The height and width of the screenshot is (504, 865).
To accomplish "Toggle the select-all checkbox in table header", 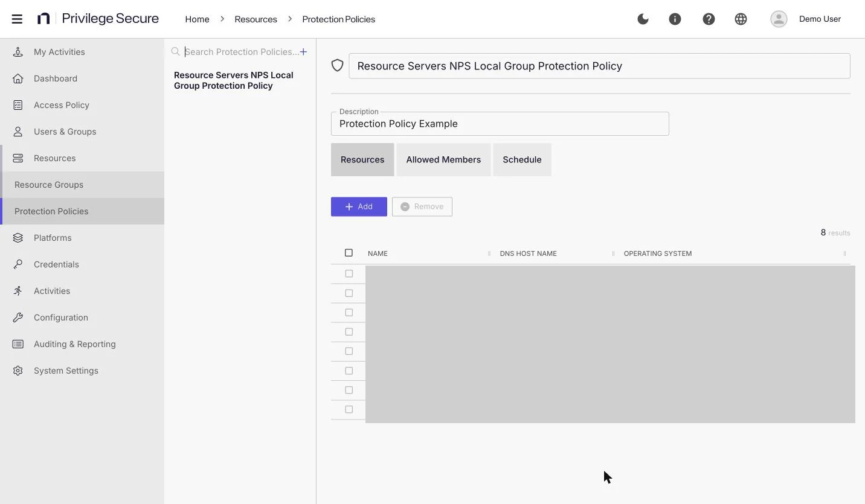I will [349, 253].
